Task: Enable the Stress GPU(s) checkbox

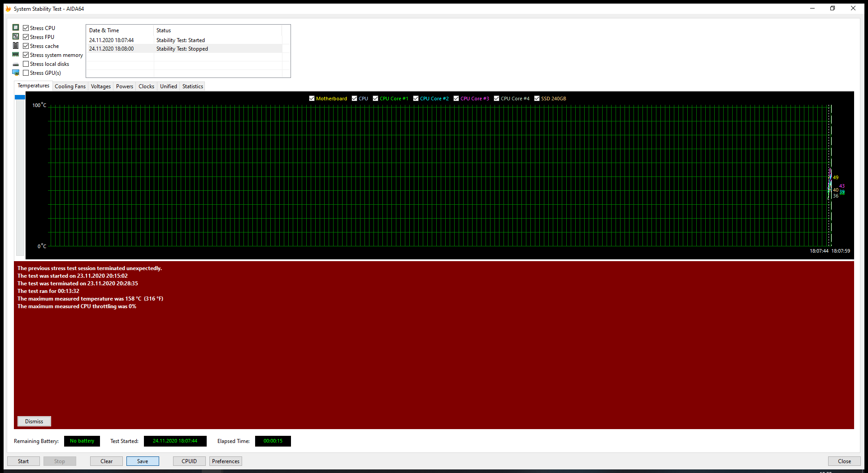Action: pos(26,73)
